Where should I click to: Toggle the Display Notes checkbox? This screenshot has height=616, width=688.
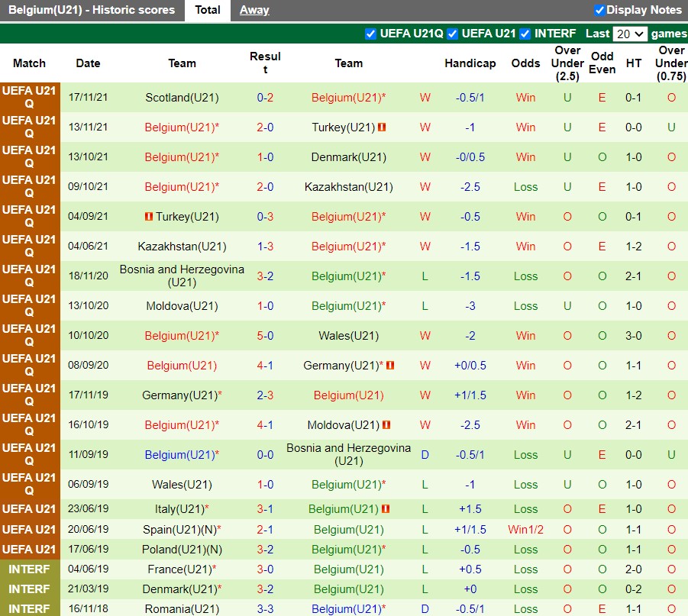[599, 10]
